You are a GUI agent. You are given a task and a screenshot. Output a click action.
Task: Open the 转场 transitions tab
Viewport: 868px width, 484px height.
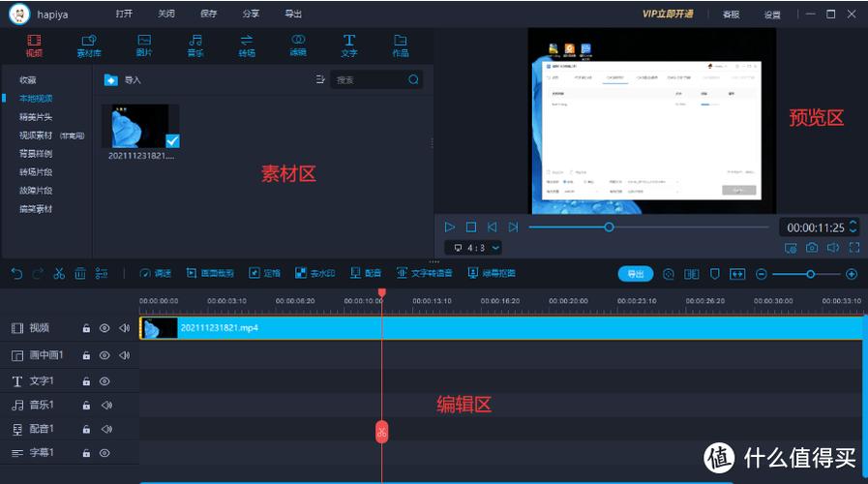(x=247, y=45)
